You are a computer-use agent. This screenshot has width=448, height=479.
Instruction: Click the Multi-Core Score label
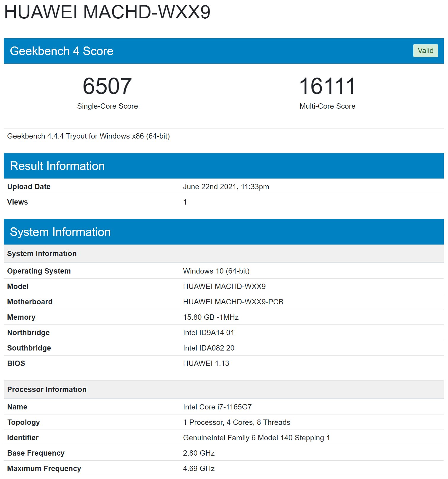point(327,106)
